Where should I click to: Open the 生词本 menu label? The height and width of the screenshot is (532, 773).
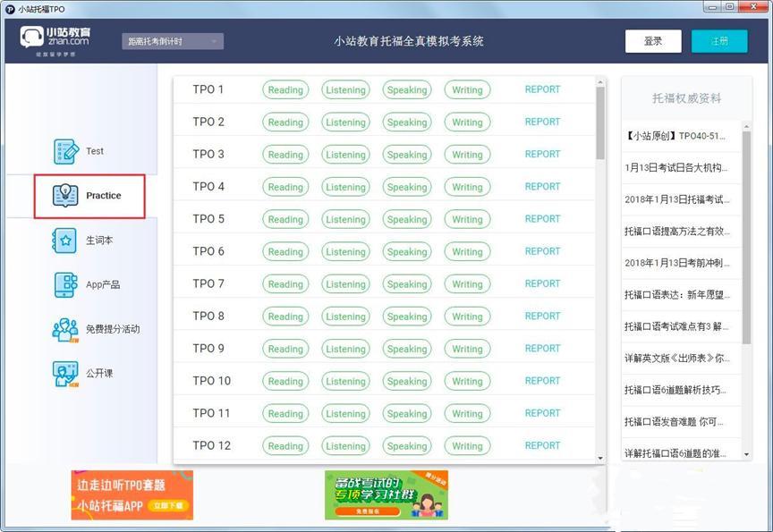tap(99, 241)
